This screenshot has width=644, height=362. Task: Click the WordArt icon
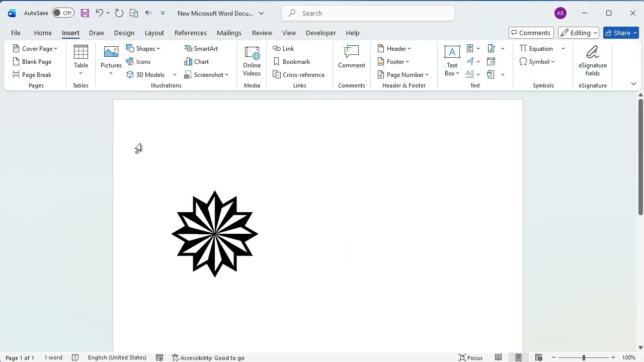point(470,61)
